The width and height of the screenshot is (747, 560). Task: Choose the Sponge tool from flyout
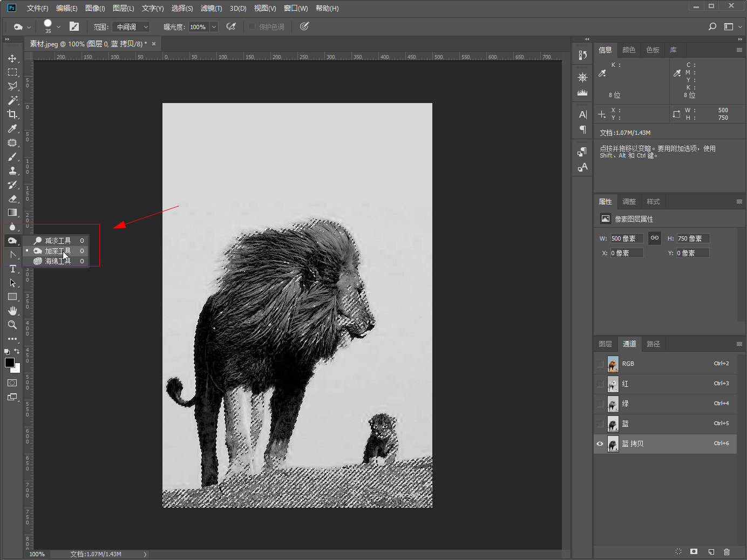[56, 261]
